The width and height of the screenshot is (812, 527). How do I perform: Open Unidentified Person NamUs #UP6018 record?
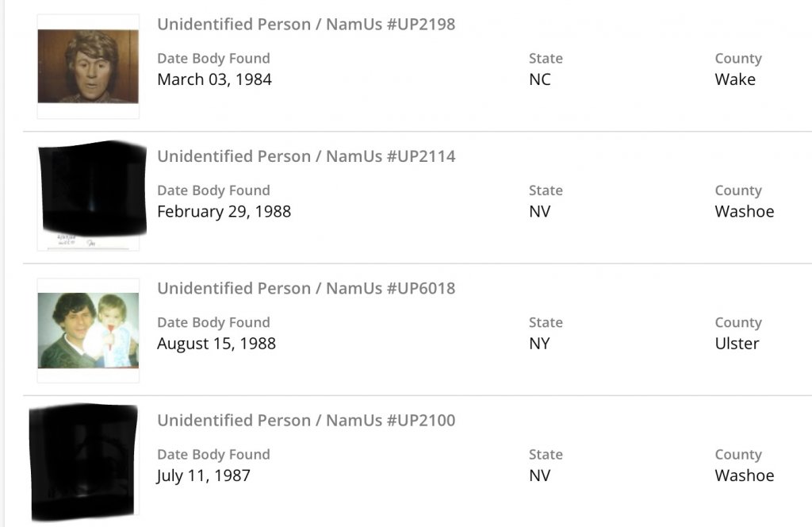click(x=306, y=288)
